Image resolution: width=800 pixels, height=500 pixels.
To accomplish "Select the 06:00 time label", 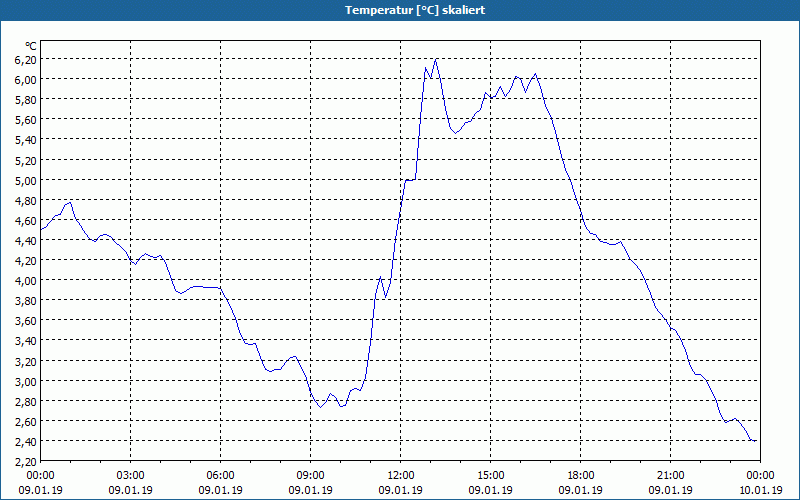I will click(x=220, y=476).
